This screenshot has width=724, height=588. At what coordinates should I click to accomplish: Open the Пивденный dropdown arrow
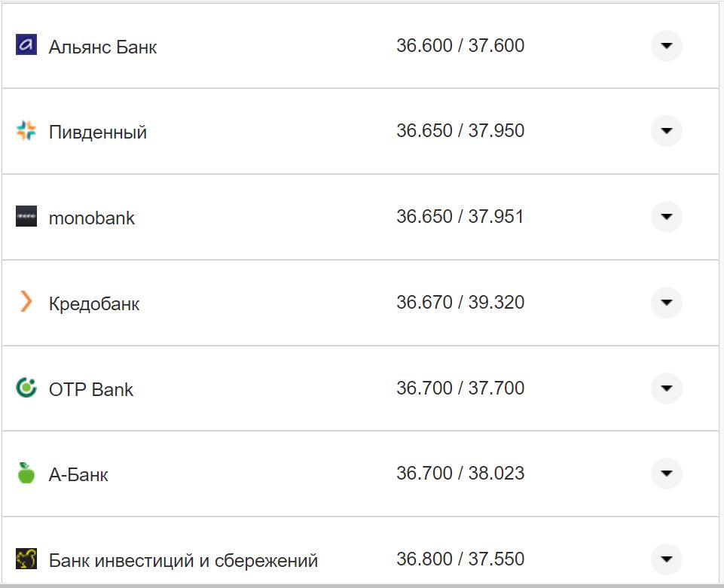coord(666,131)
